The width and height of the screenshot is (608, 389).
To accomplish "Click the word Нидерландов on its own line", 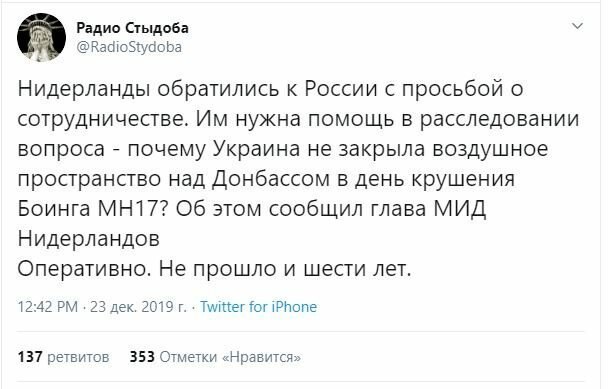I will (88, 239).
